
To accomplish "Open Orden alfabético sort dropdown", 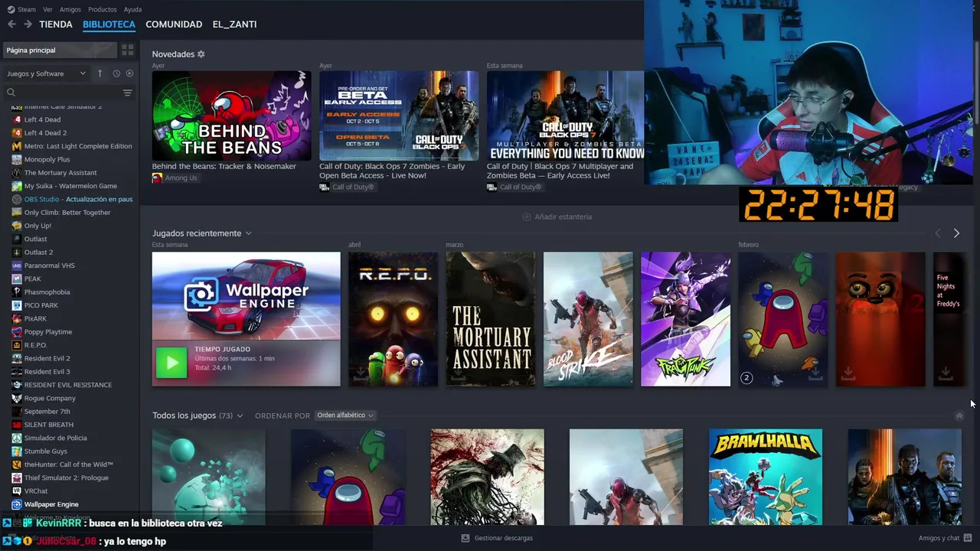I will 345,416.
